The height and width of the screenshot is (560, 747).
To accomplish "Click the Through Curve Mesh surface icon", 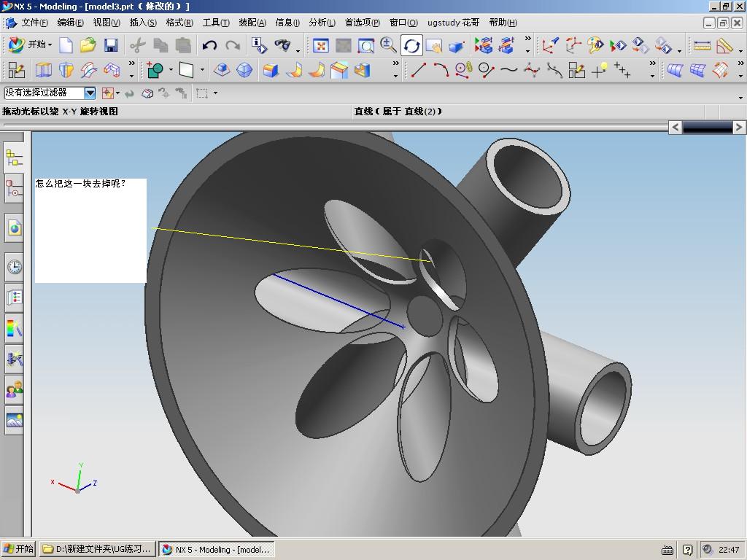I will click(697, 71).
